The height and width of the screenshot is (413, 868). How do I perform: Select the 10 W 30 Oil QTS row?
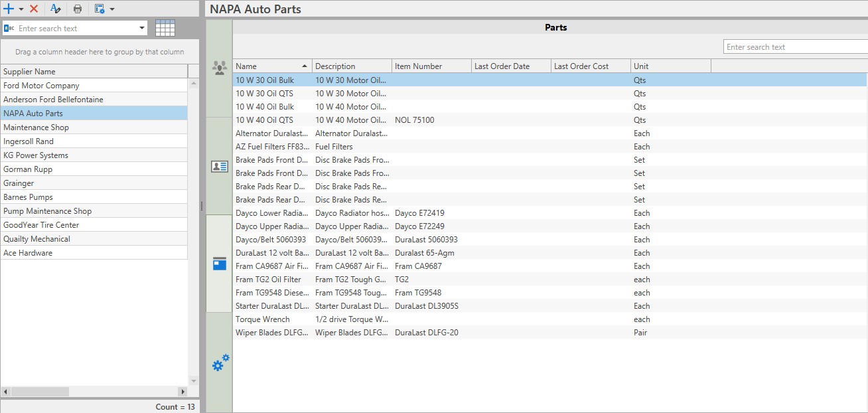coord(549,93)
